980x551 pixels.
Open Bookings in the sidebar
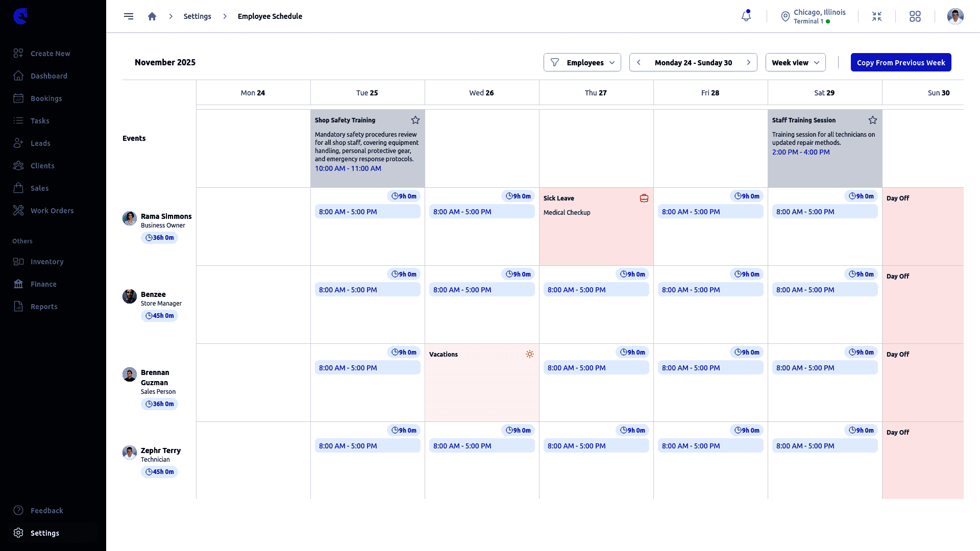coord(46,98)
